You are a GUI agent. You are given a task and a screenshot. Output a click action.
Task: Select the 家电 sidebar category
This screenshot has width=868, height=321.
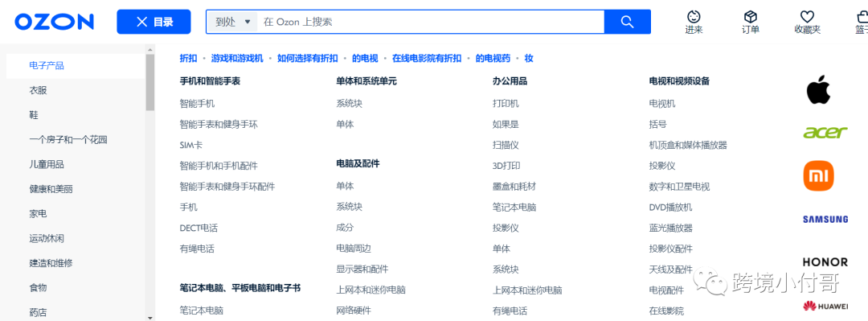click(x=38, y=213)
